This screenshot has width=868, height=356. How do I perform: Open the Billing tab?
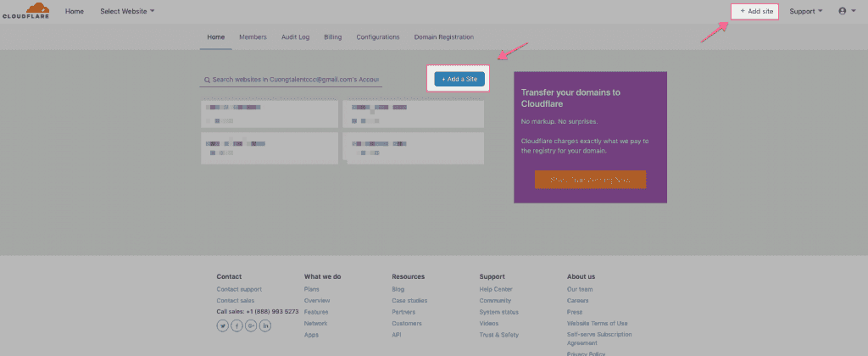[x=332, y=37]
